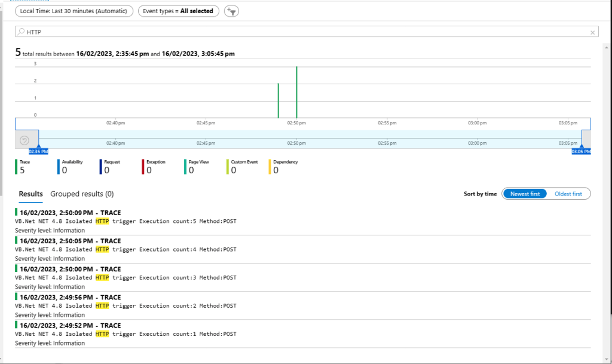The image size is (612, 364).
Task: Select the Results tab
Action: click(30, 194)
